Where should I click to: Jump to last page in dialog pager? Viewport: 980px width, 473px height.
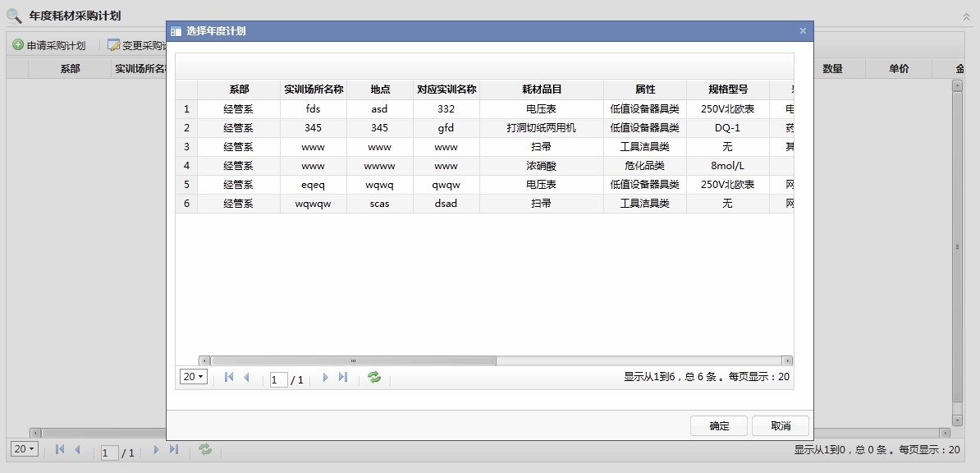pyautogui.click(x=343, y=378)
